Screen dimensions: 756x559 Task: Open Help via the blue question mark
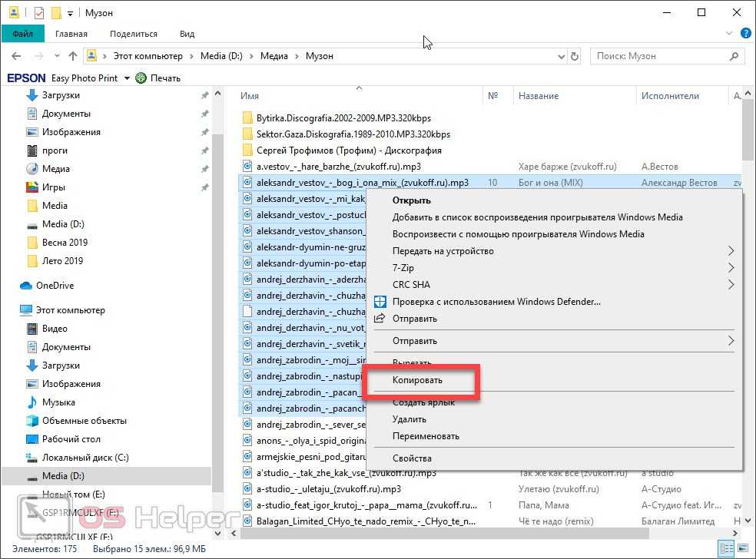point(745,34)
